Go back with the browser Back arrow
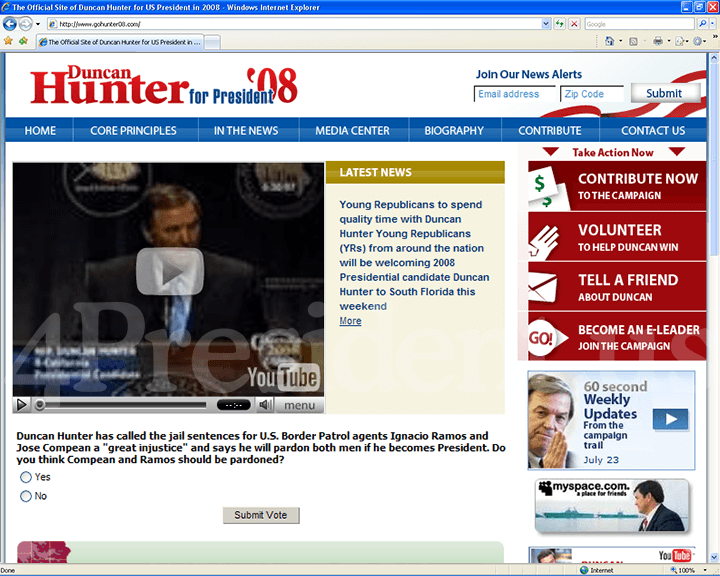Image resolution: width=720 pixels, height=576 pixels. (x=10, y=23)
